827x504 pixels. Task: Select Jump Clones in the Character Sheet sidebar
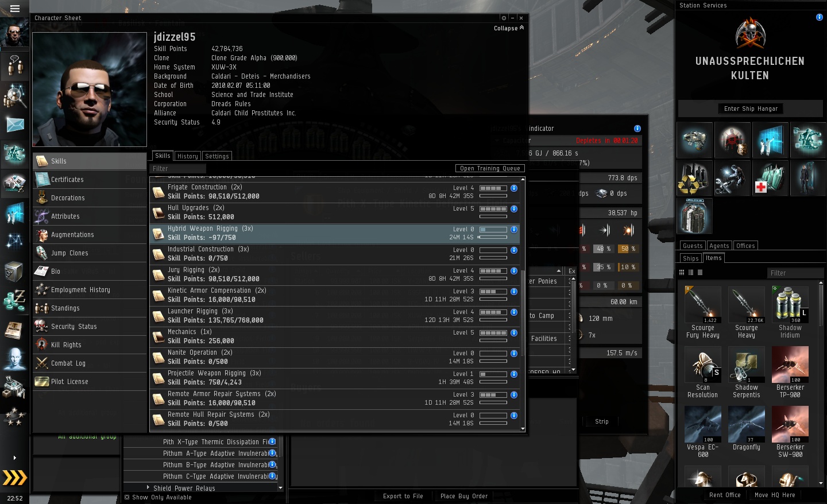pyautogui.click(x=90, y=253)
